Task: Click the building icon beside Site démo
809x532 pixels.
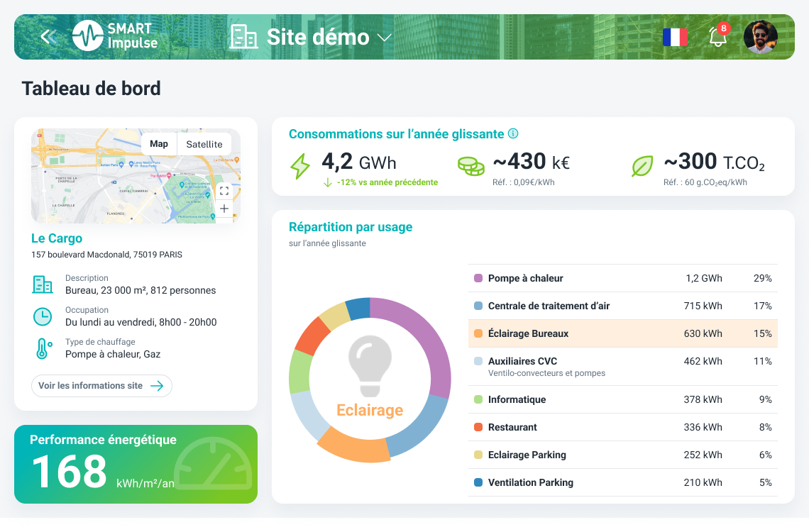Action: [x=242, y=37]
